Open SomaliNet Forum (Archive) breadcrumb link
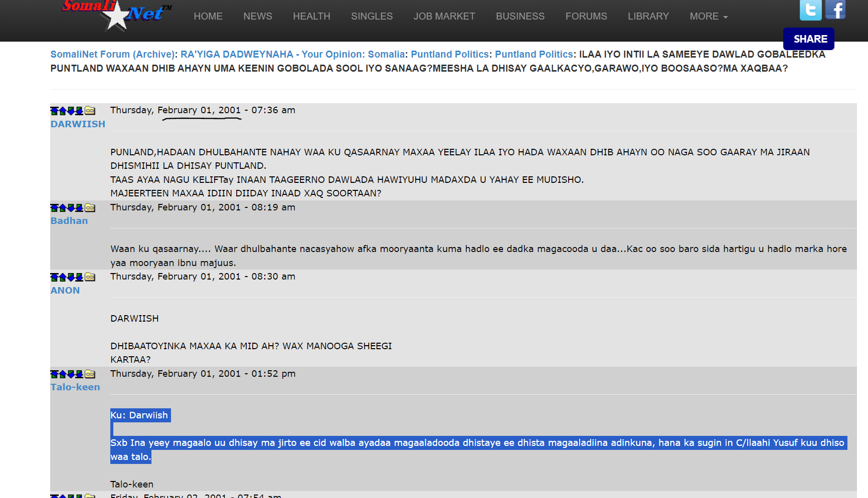Viewport: 868px width, 498px height. pyautogui.click(x=112, y=55)
